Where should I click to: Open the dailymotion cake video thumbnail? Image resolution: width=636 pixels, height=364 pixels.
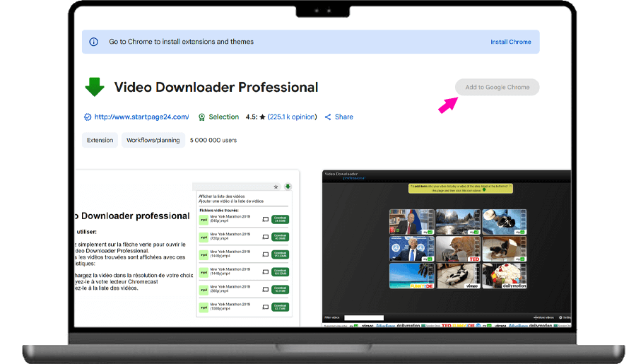coord(504,276)
